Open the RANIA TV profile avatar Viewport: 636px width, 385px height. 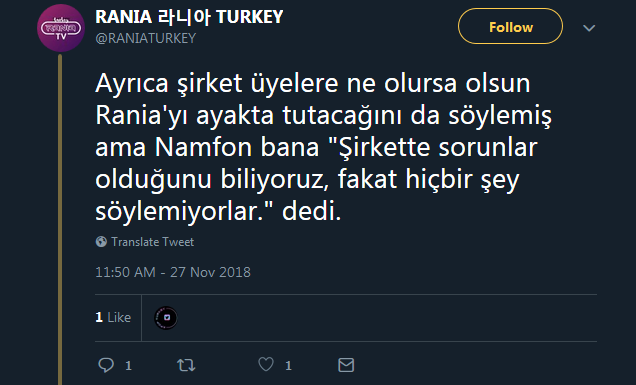(61, 28)
